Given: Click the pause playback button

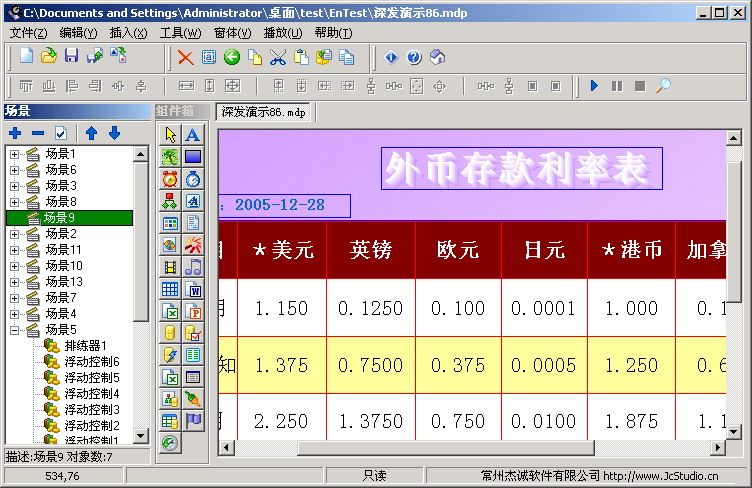Looking at the screenshot, I should click(617, 86).
